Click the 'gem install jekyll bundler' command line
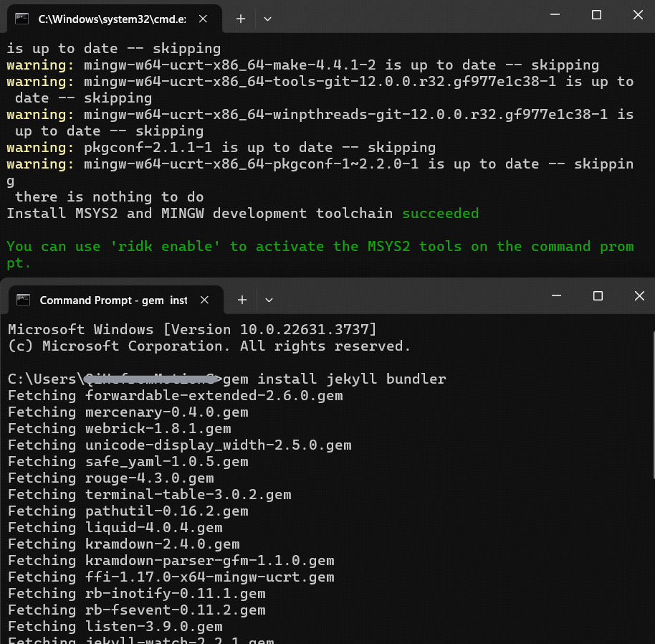This screenshot has height=644, width=655. click(351, 379)
